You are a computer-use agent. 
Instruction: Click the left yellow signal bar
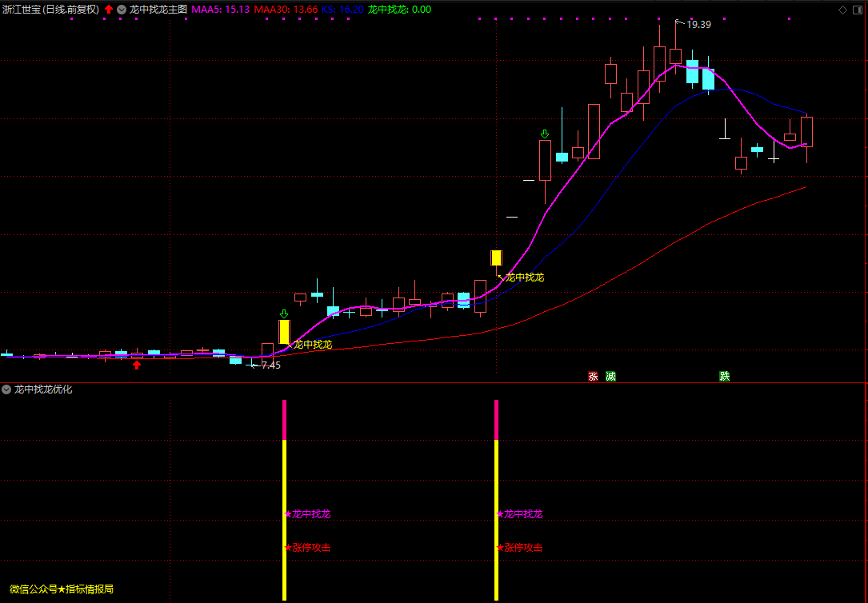285,520
